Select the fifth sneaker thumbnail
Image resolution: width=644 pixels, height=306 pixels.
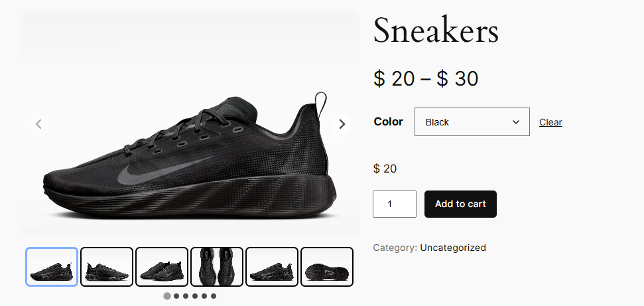tap(272, 267)
